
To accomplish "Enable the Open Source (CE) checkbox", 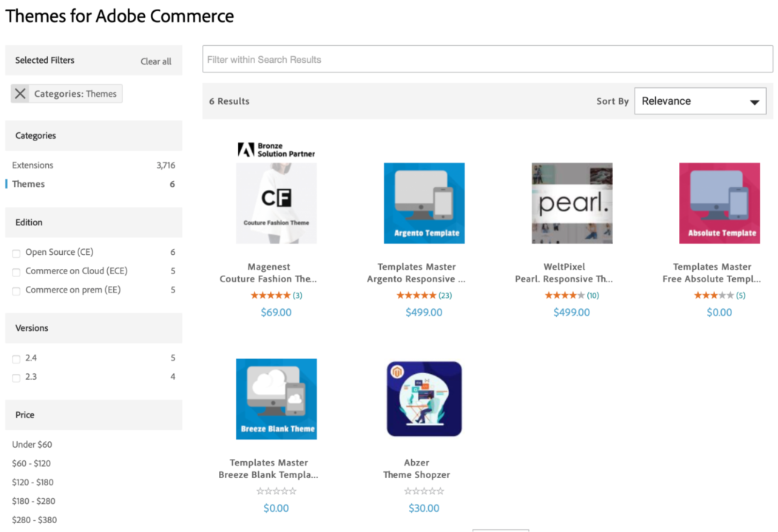I will click(16, 253).
